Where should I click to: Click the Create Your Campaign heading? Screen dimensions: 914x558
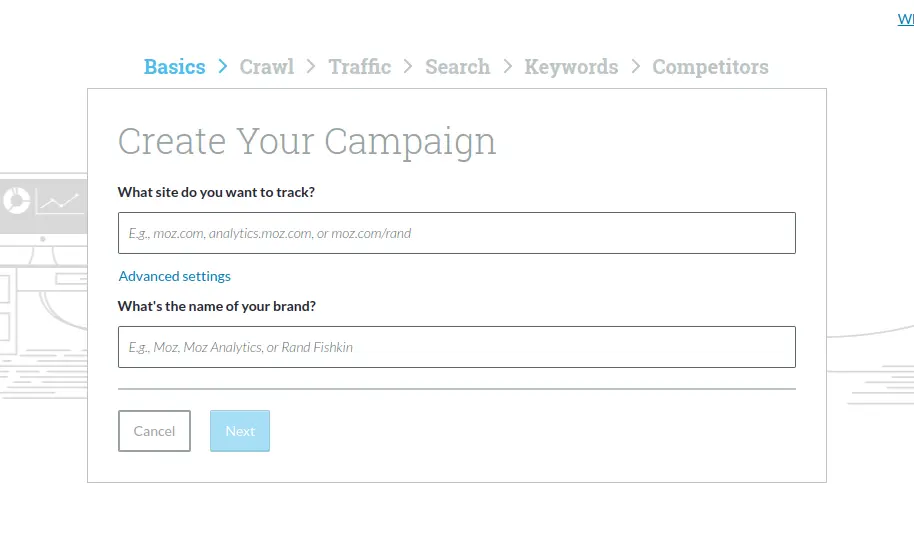coord(307,142)
